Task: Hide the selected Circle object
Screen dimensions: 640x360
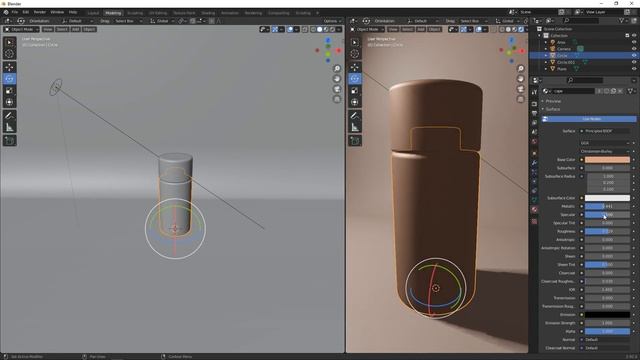Action: (634, 55)
